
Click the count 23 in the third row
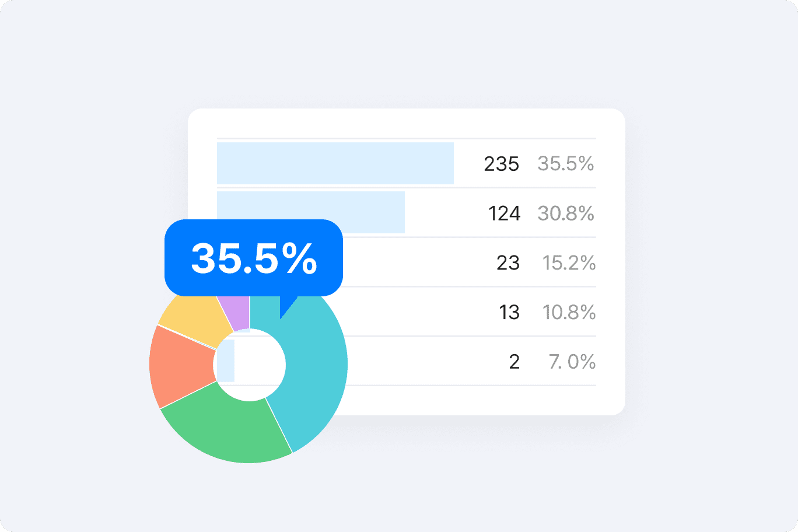click(x=508, y=263)
